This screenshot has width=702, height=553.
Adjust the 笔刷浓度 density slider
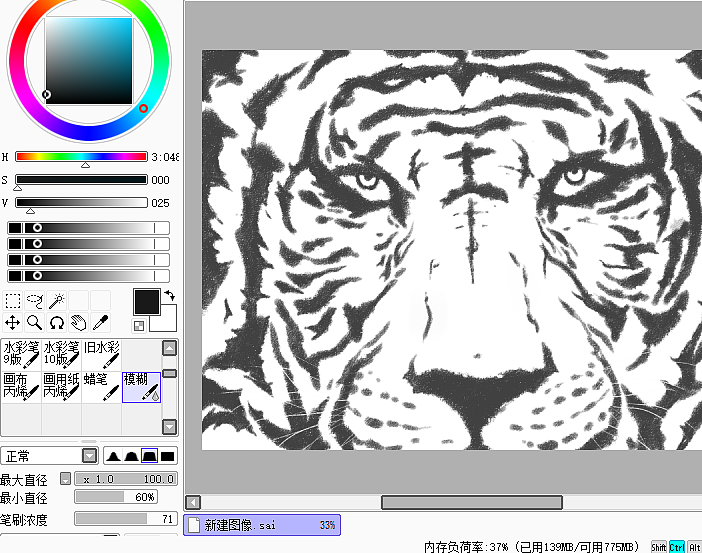126,519
